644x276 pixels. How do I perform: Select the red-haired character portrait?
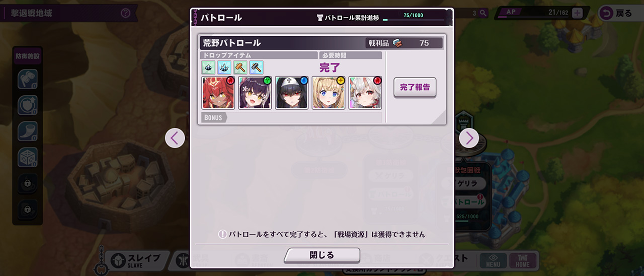[218, 93]
